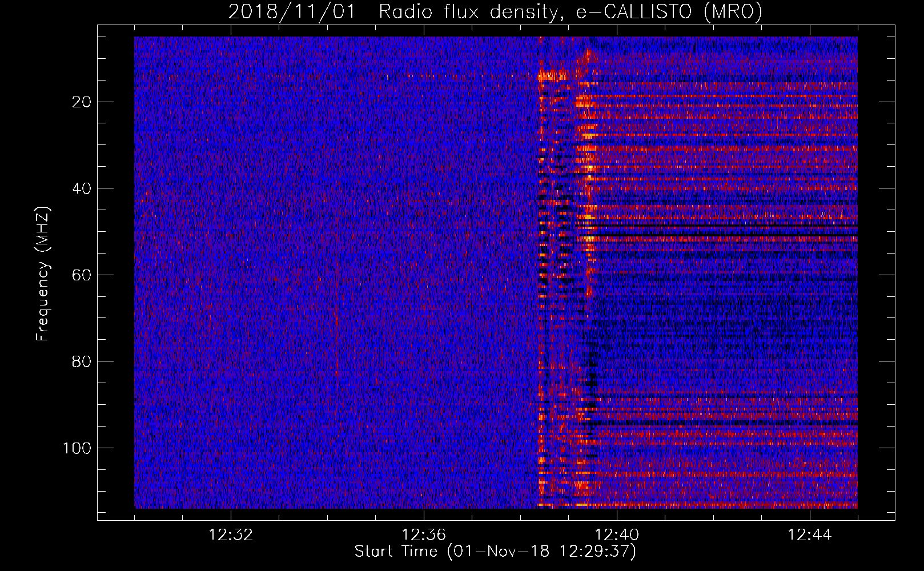Click the 'Frequency (MHZ)' y-axis label

pyautogui.click(x=43, y=274)
